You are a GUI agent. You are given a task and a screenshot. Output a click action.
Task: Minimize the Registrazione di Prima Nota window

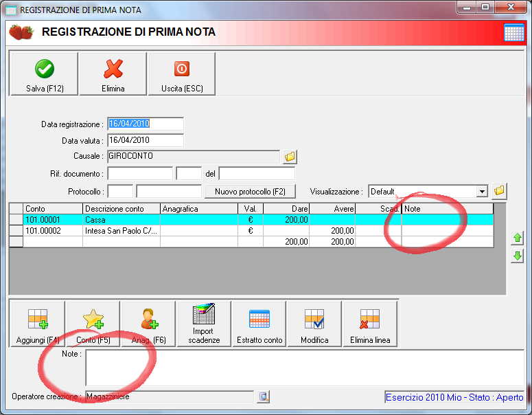(x=467, y=8)
